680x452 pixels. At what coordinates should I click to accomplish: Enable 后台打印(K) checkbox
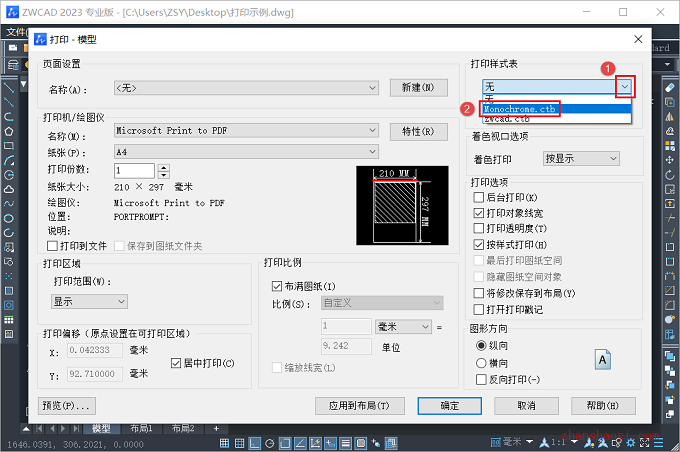click(479, 197)
